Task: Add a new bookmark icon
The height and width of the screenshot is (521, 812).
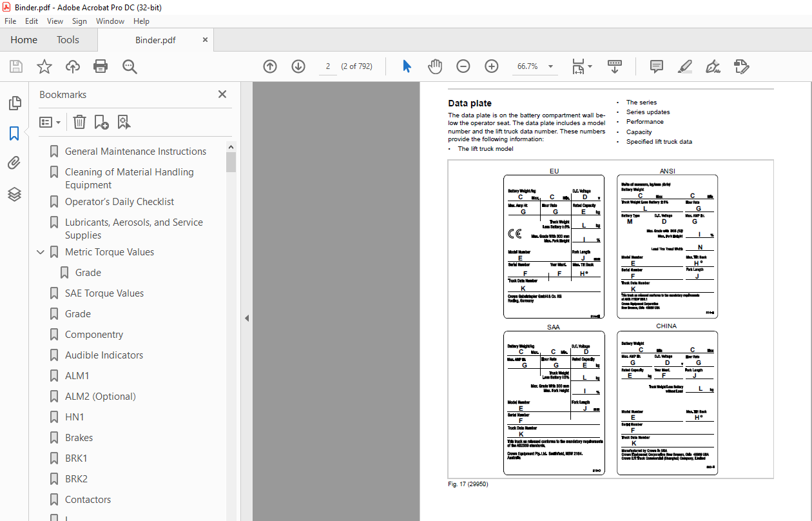Action: click(101, 122)
